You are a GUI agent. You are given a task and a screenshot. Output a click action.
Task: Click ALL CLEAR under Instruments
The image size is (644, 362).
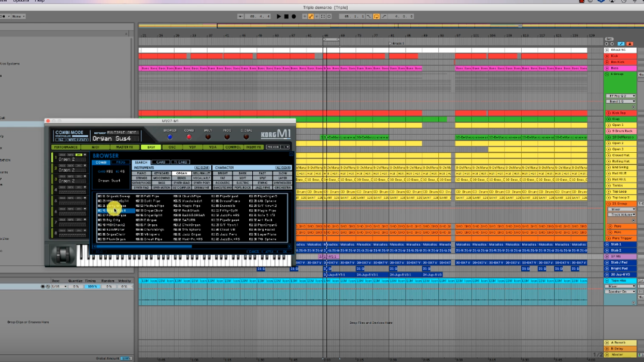(202, 168)
